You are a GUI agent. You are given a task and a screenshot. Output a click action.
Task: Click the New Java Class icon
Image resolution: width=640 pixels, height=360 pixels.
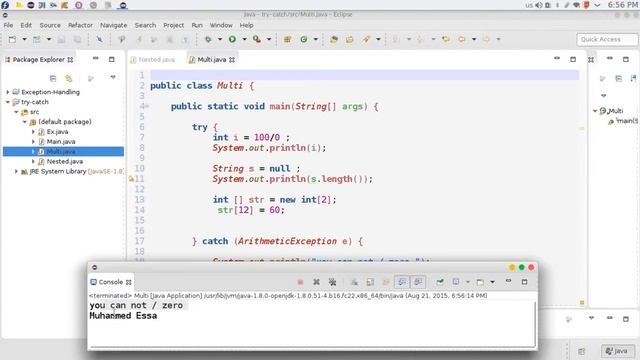click(304, 39)
